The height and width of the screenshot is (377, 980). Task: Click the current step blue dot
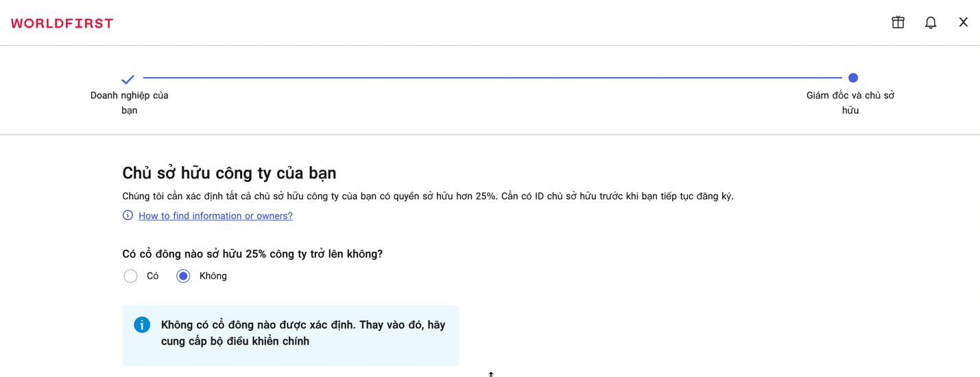[x=853, y=78]
